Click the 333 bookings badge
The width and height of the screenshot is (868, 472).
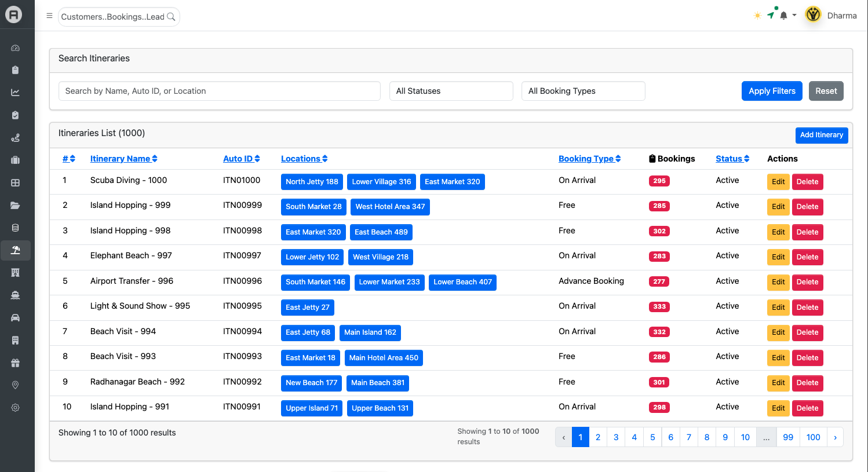coord(659,306)
